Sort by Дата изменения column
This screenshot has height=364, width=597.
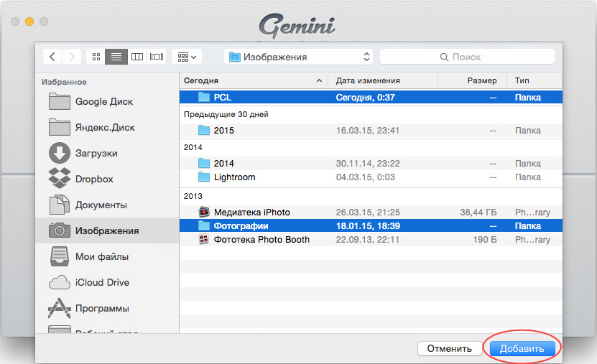(x=382, y=80)
